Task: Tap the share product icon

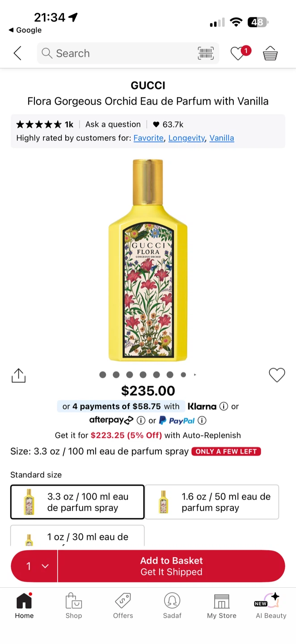Action: click(18, 376)
